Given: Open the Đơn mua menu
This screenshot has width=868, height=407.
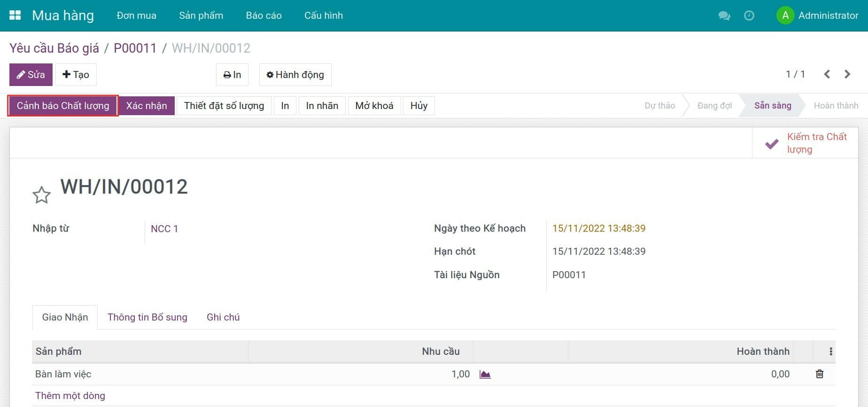Looking at the screenshot, I should tap(136, 16).
